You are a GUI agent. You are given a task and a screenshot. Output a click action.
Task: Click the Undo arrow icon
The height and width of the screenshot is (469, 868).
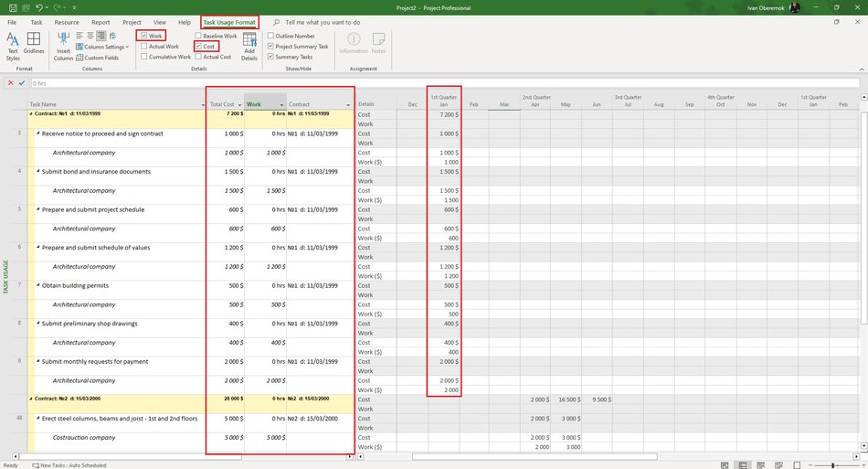(x=38, y=7)
